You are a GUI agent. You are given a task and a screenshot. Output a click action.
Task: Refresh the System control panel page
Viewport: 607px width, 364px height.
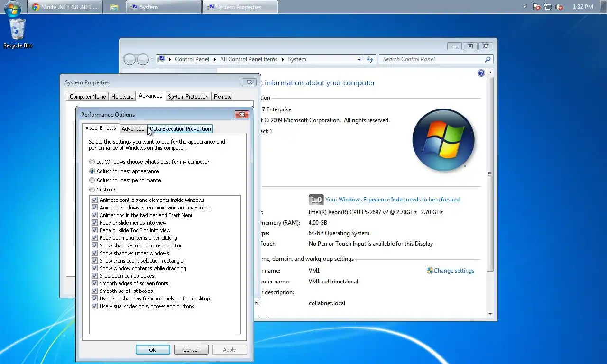(370, 59)
